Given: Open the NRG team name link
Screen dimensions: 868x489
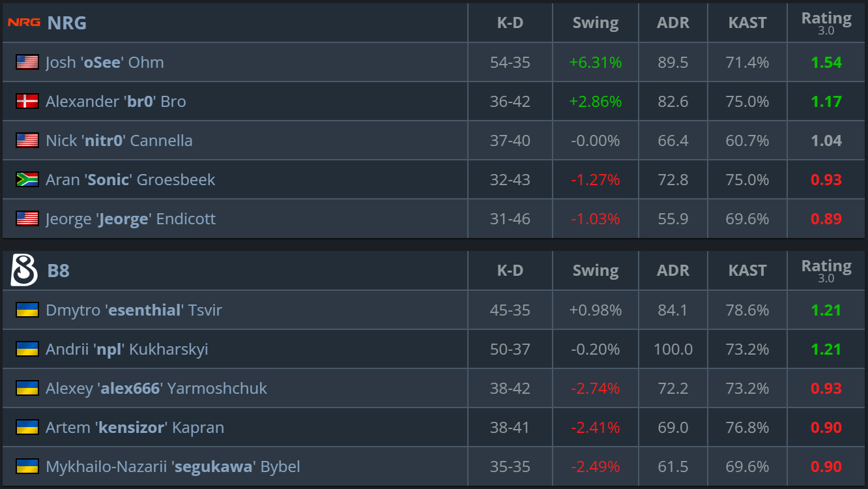Looking at the screenshot, I should [67, 23].
